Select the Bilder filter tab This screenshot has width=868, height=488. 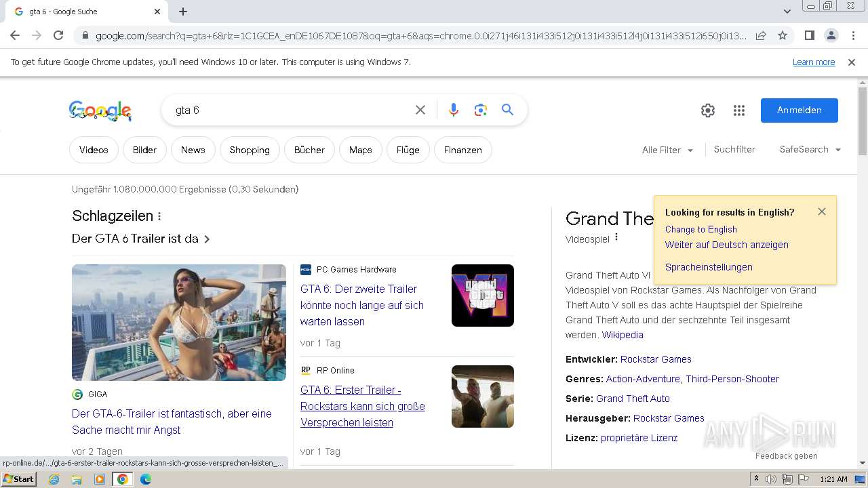click(x=144, y=150)
